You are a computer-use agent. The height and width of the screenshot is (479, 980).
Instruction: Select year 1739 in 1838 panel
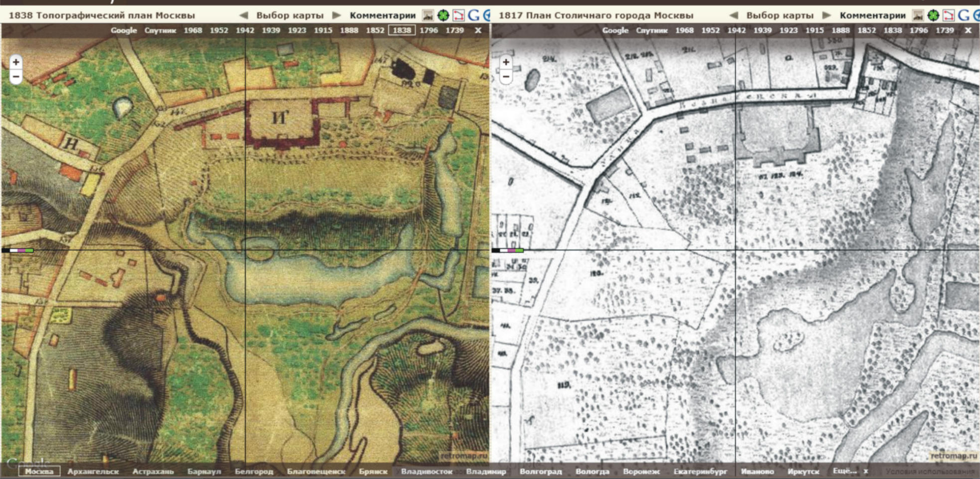[x=455, y=30]
